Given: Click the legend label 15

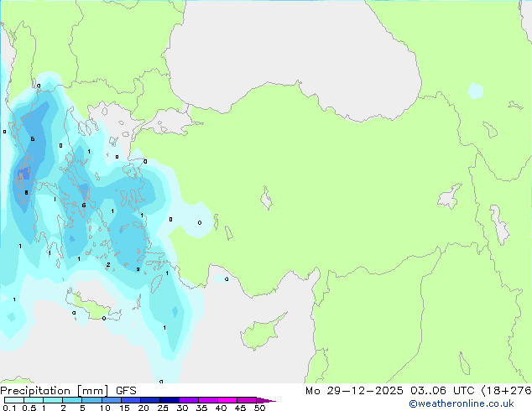Looking at the screenshot, I should pyautogui.click(x=124, y=408).
